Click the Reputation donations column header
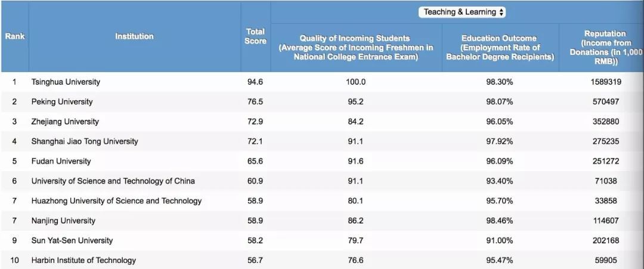 coord(605,47)
